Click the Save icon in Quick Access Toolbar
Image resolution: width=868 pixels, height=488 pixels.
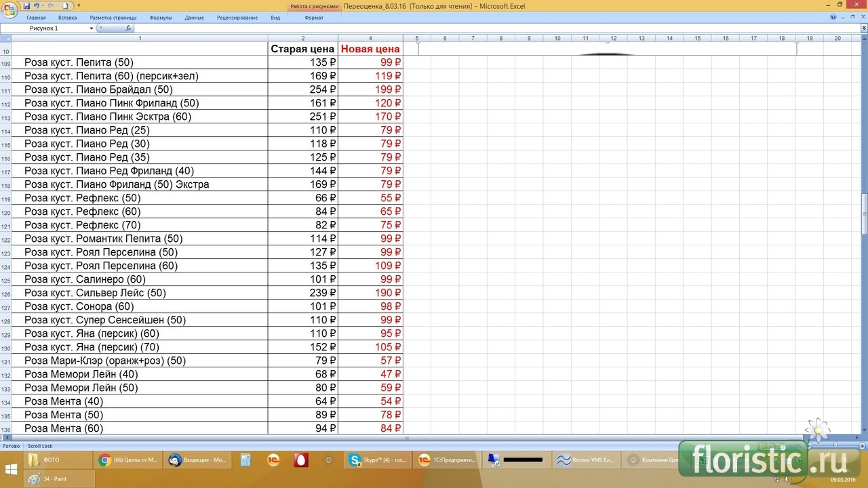point(26,5)
